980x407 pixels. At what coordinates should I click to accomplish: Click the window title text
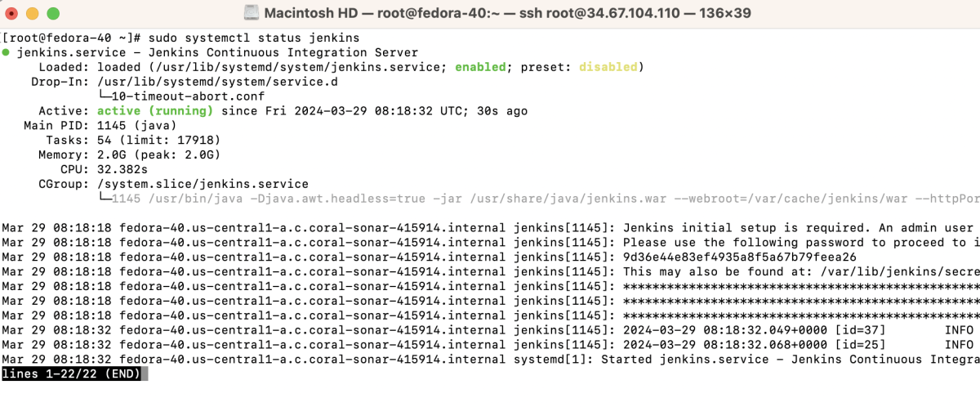(500, 14)
